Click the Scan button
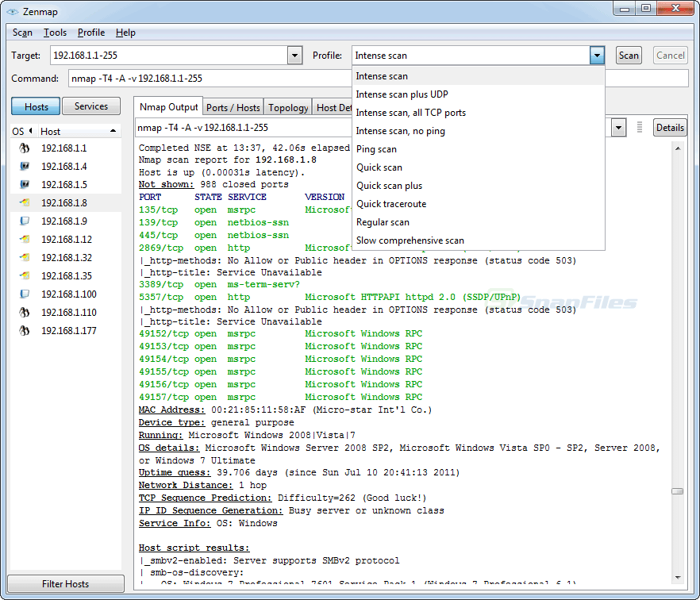 (629, 56)
